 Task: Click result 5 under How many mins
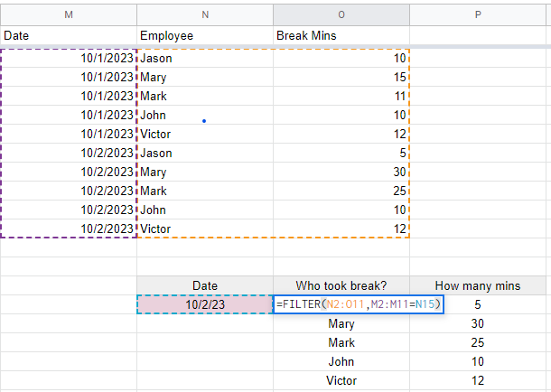pyautogui.click(x=478, y=304)
